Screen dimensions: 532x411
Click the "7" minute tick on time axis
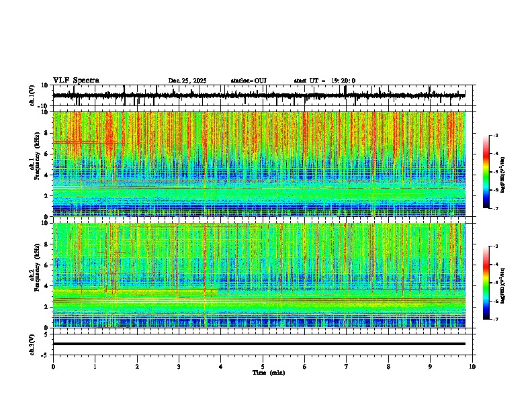point(347,367)
